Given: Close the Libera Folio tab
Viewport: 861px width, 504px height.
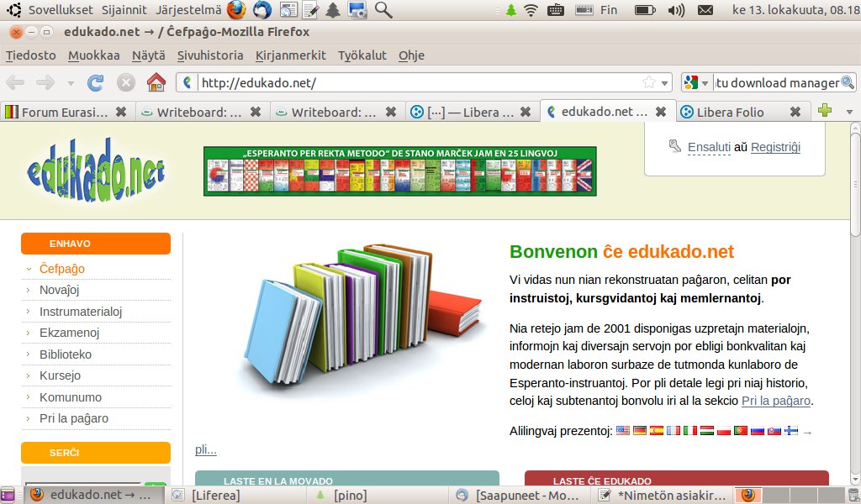Looking at the screenshot, I should (795, 112).
